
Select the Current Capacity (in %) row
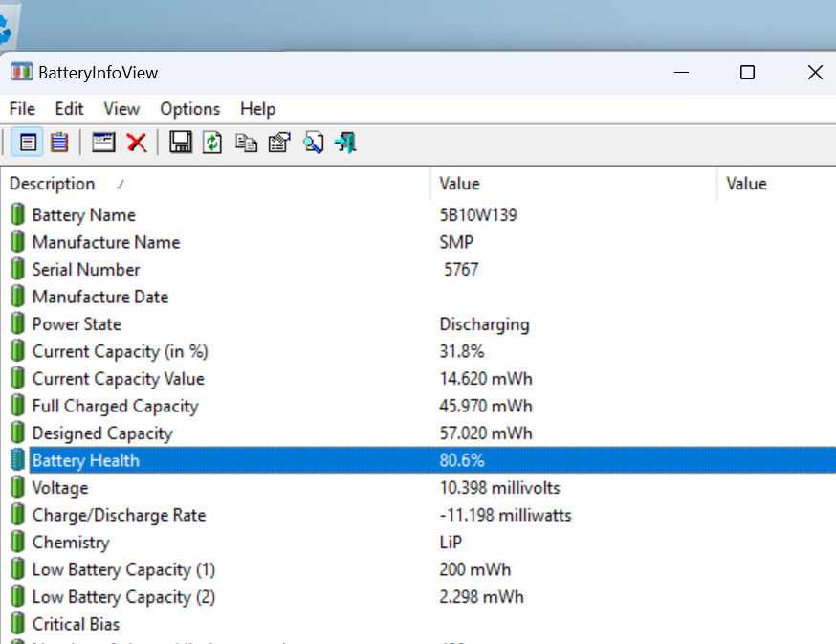(x=418, y=351)
